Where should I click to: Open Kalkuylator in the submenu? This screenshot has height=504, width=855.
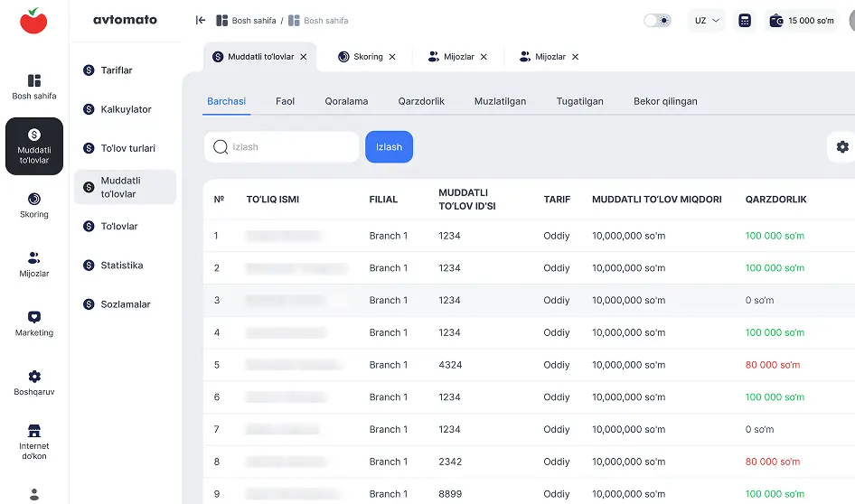click(x=126, y=109)
